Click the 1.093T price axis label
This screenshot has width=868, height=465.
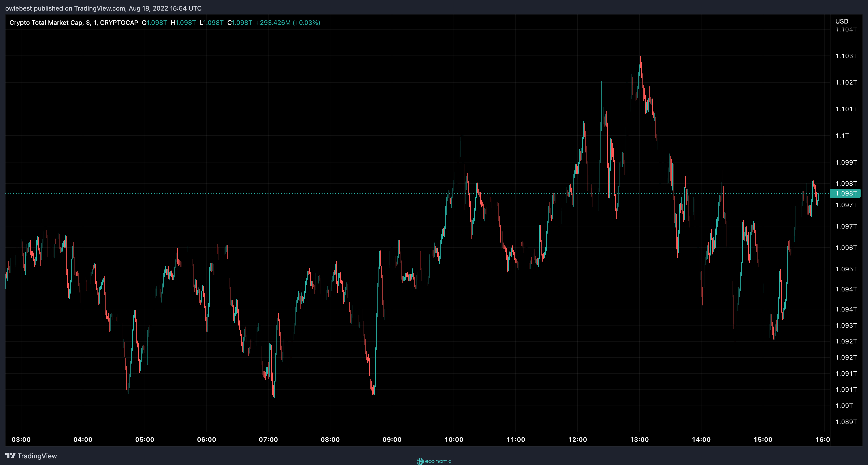(x=846, y=325)
